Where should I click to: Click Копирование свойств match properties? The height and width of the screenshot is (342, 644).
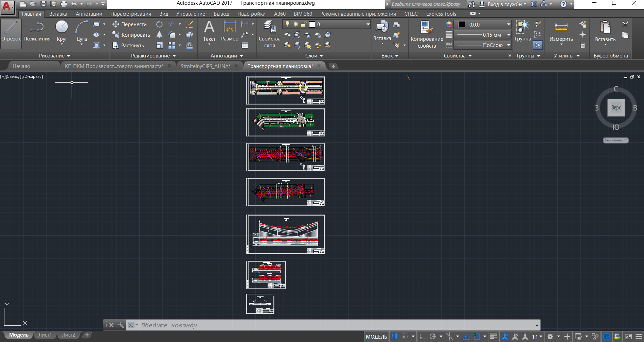[x=427, y=34]
